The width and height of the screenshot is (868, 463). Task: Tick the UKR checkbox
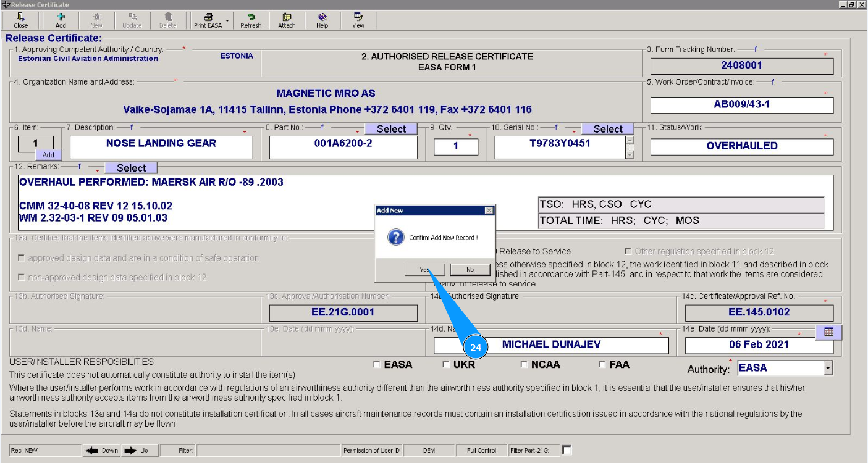pyautogui.click(x=446, y=365)
